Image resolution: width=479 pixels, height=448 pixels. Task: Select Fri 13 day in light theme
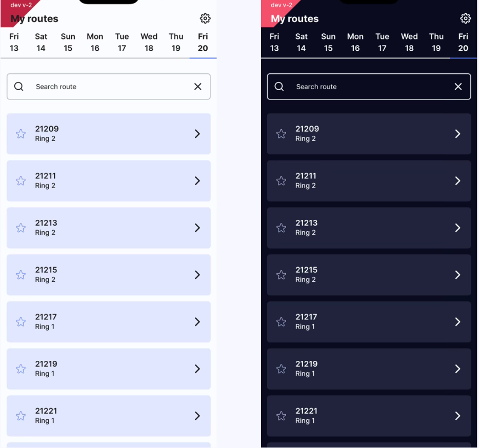click(14, 43)
